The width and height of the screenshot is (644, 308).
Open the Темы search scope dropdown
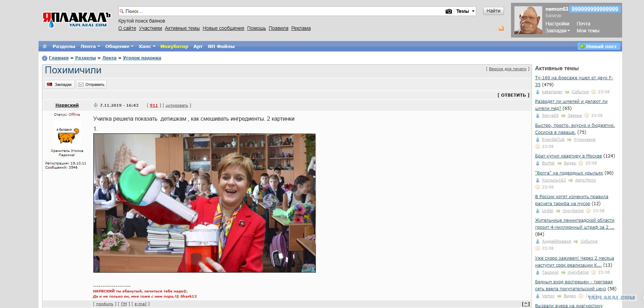point(465,11)
